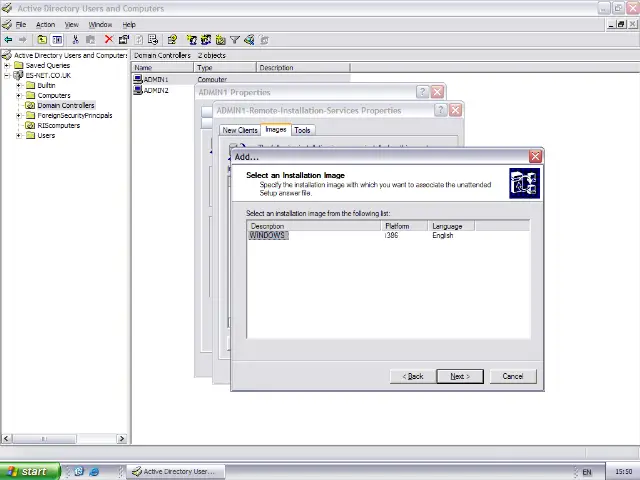Switch to the New Clients tab
Screen dimensions: 640x480
coord(240,130)
